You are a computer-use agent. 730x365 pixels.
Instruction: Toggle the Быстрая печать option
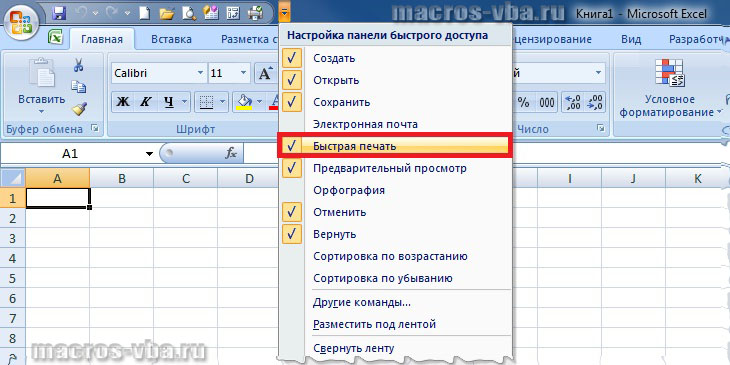pos(395,146)
